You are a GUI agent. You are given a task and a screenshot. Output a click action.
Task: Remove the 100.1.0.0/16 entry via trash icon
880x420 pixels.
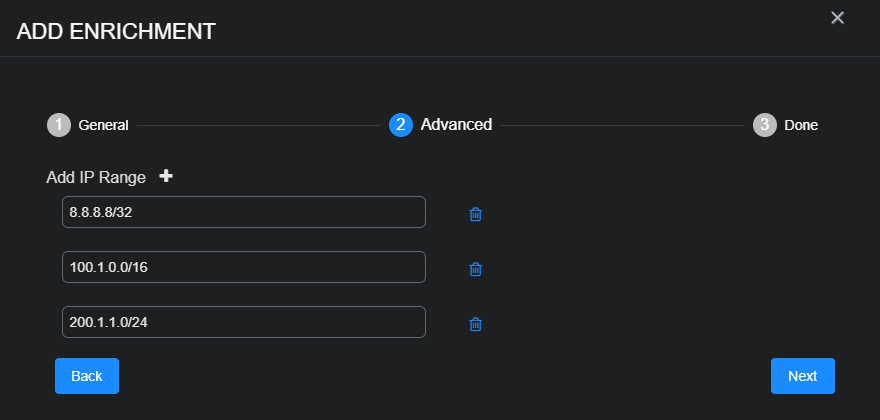pos(476,268)
